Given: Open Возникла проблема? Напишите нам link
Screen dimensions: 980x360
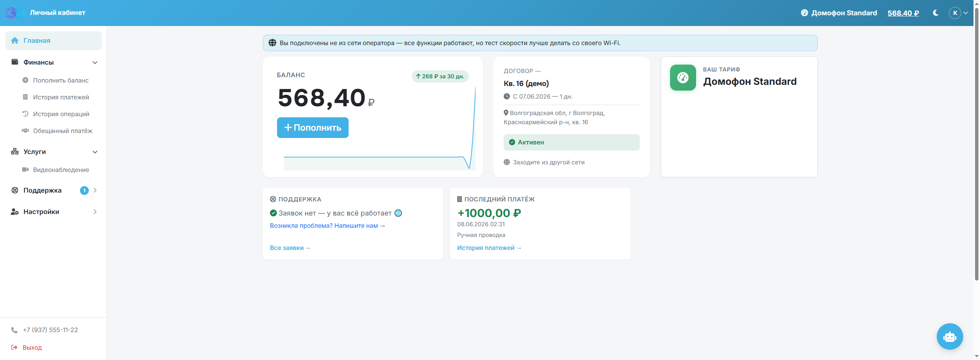Looking at the screenshot, I should 328,225.
